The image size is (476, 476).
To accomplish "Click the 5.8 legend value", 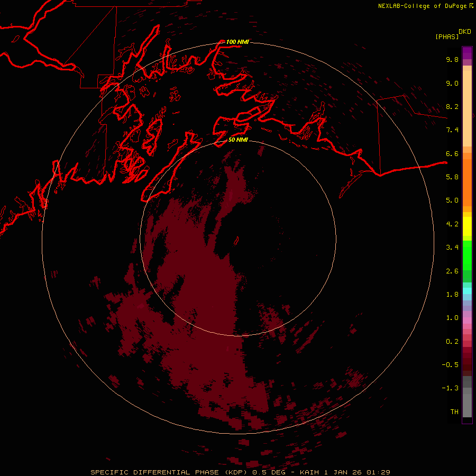I will pos(452,177).
